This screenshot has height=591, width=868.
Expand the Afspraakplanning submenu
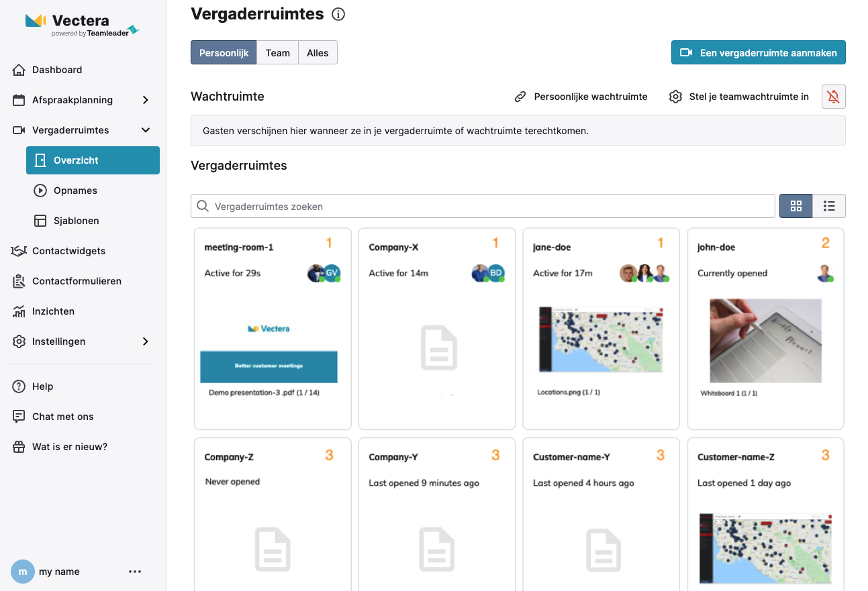tap(146, 100)
